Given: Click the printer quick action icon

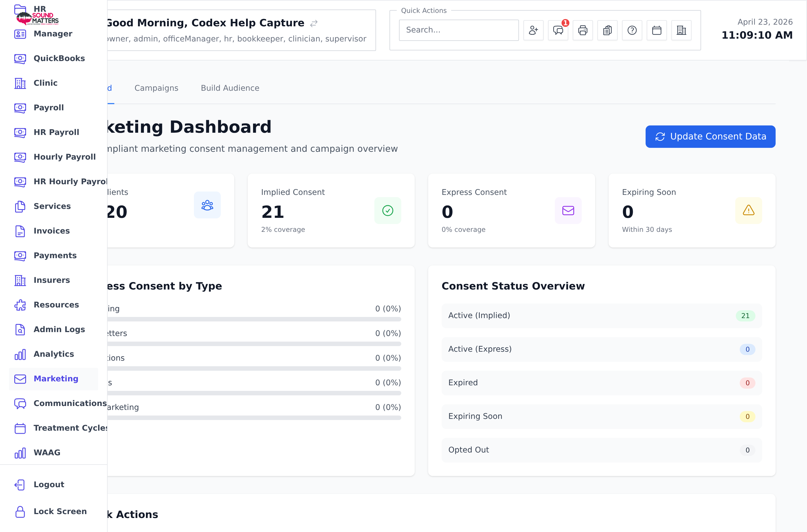Looking at the screenshot, I should click(x=583, y=30).
